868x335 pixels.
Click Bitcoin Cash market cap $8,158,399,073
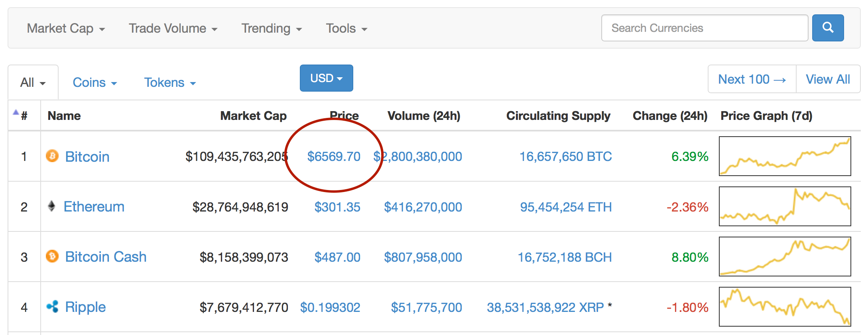click(244, 257)
